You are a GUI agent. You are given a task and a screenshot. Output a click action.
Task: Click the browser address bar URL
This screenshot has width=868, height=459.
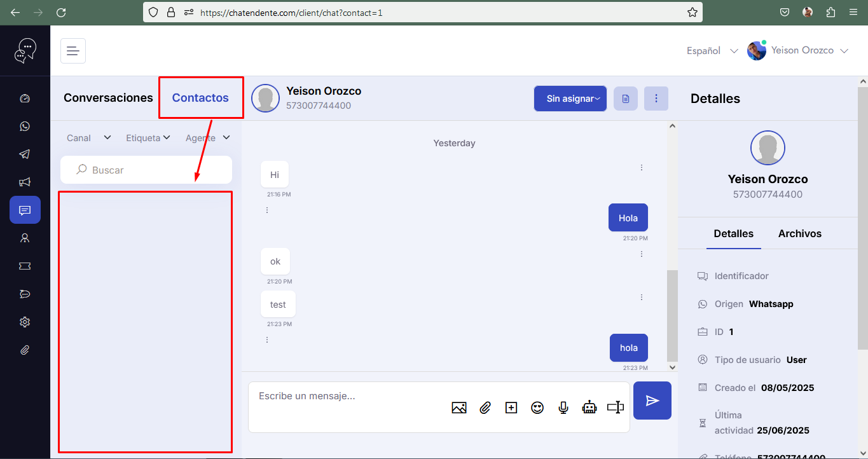click(x=291, y=12)
